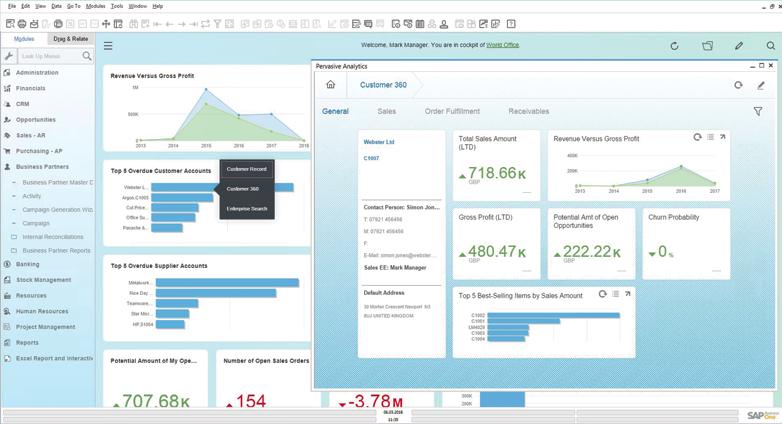Viewport: 782px width, 424px height.
Task: Click the Find binoculars toolbar icon
Action: click(x=133, y=23)
